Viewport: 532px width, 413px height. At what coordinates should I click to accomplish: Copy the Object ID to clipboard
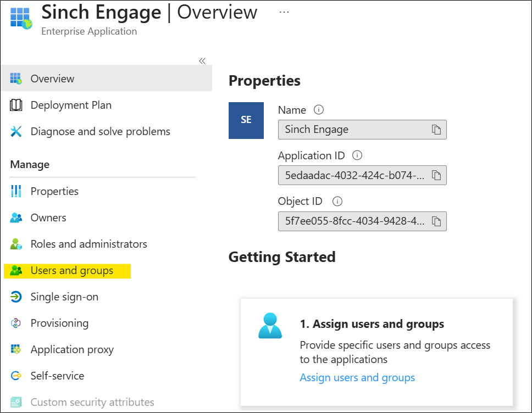(x=436, y=221)
